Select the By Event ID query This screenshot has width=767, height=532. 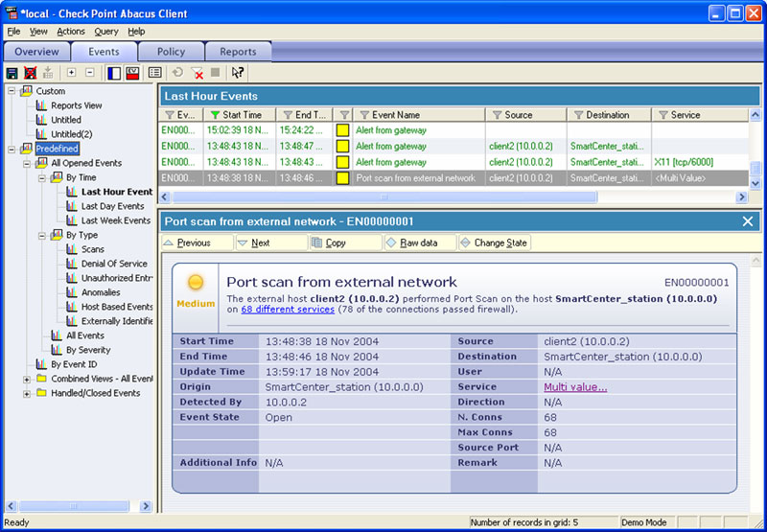74,364
